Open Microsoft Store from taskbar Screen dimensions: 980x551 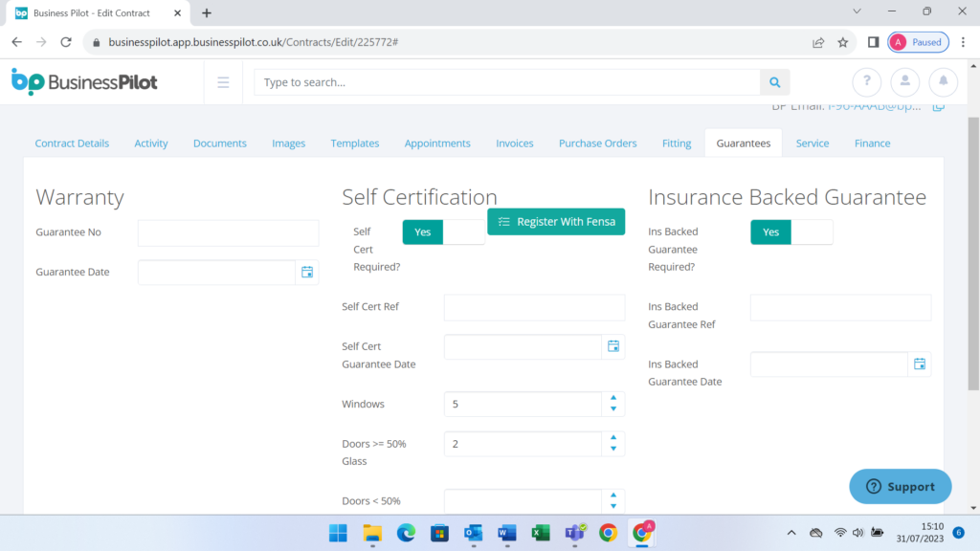pos(439,533)
